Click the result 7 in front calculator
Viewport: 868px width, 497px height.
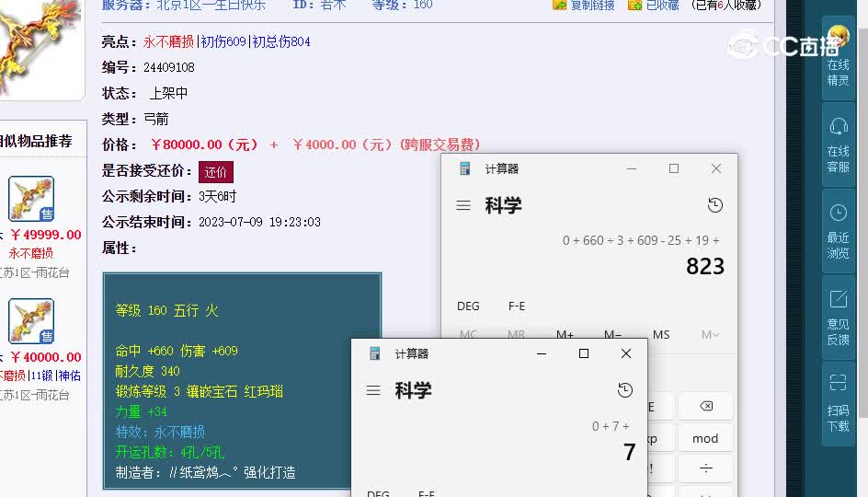[630, 452]
